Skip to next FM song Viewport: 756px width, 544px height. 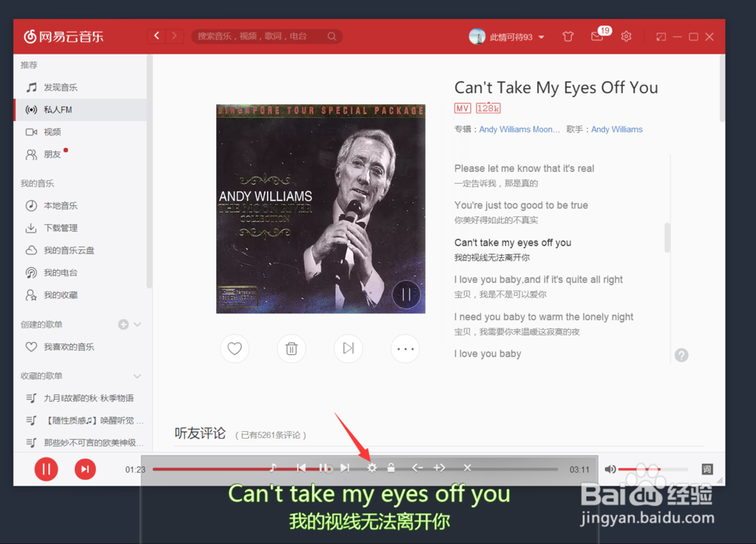(348, 349)
